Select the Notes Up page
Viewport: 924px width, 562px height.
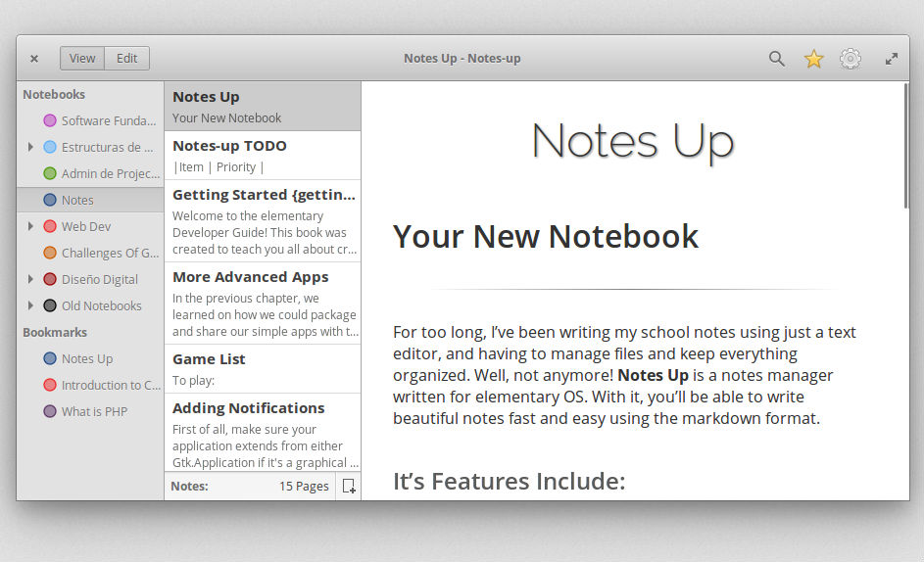point(263,106)
